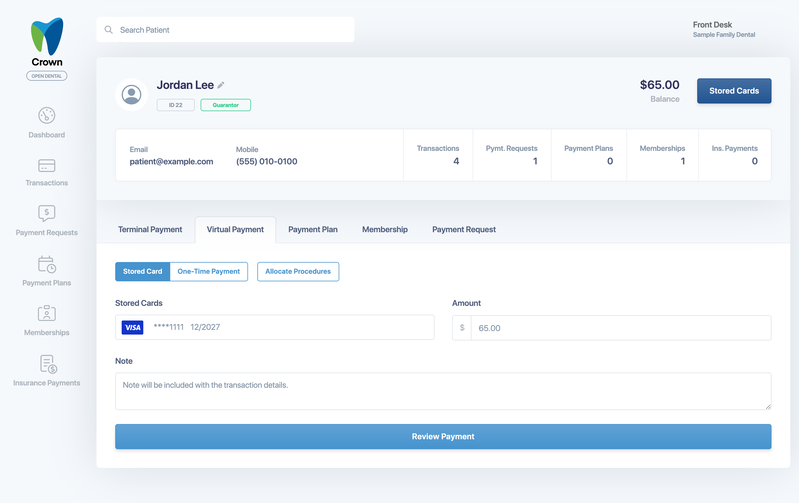The width and height of the screenshot is (799, 503).
Task: Click into the Note text area
Action: click(x=443, y=391)
